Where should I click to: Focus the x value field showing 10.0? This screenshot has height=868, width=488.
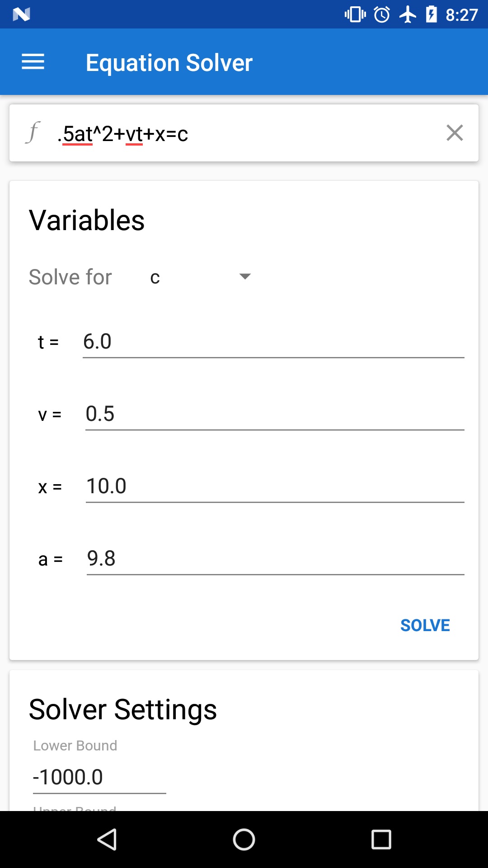275,486
